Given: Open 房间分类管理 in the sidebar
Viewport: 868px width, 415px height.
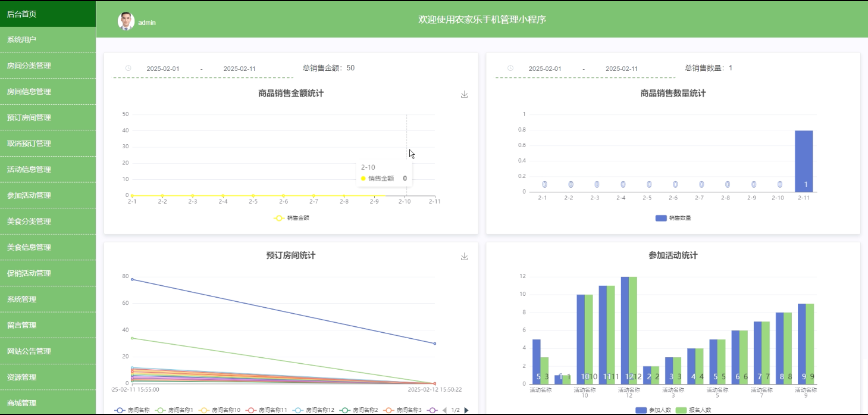Looking at the screenshot, I should 48,65.
